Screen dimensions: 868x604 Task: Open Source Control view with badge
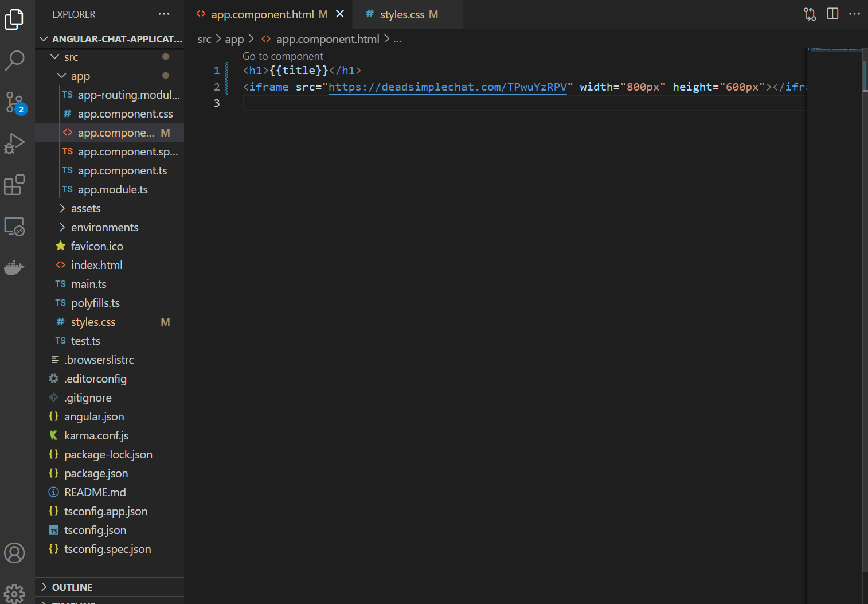tap(14, 102)
